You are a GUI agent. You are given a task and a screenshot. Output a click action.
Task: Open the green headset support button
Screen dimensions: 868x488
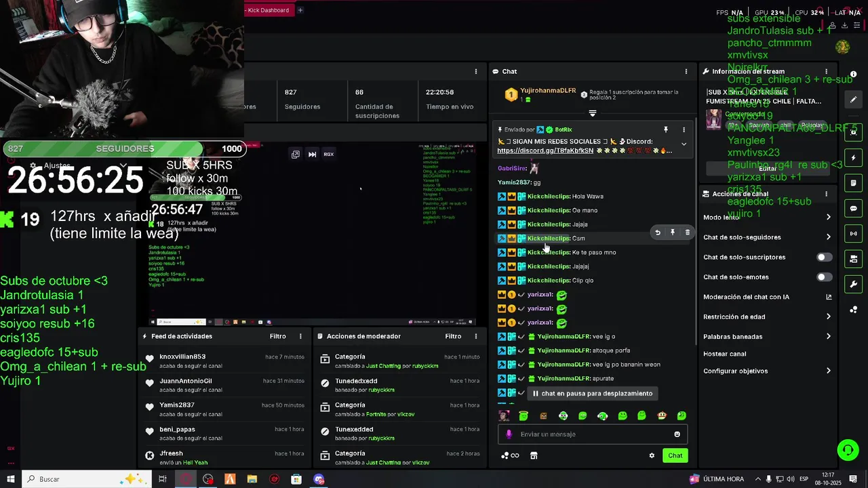pos(847,449)
